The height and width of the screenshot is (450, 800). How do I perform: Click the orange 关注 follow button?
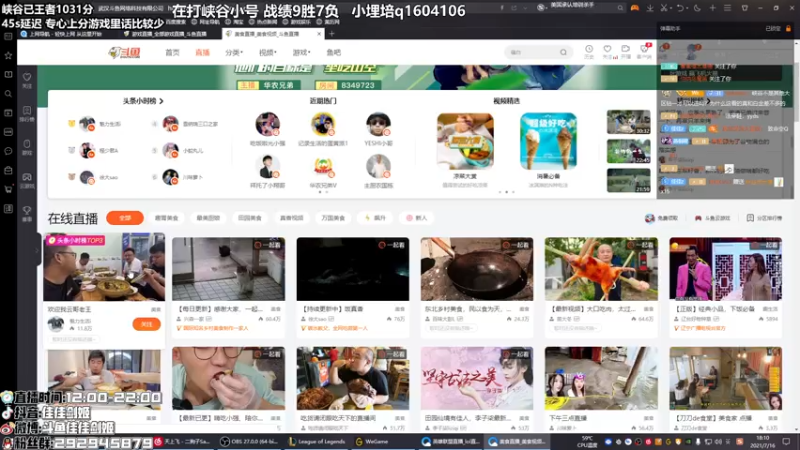click(x=146, y=324)
